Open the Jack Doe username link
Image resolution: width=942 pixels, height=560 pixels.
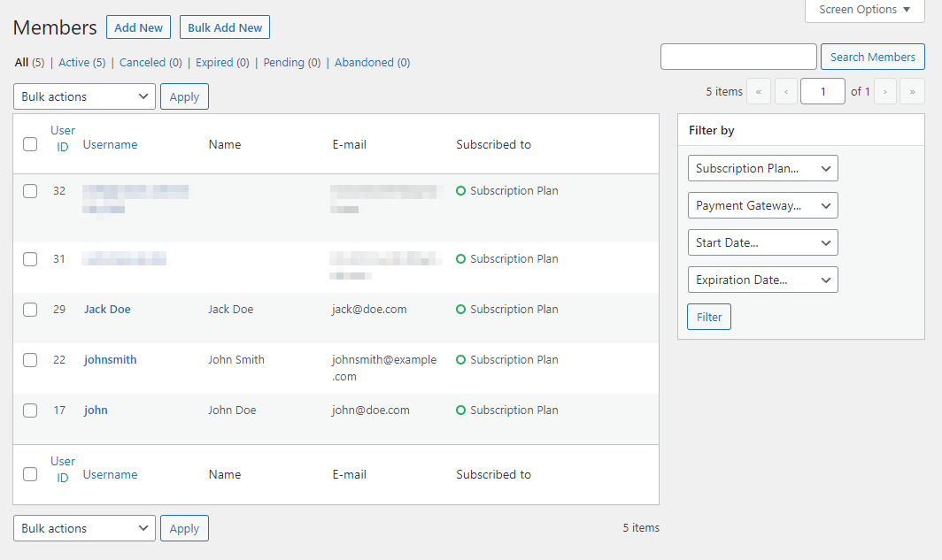point(107,310)
